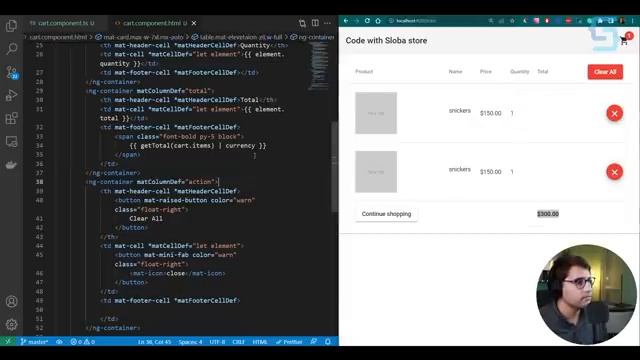Screen dimensions: 640x360
Task: Click the Continue shopping button
Action: (386, 214)
